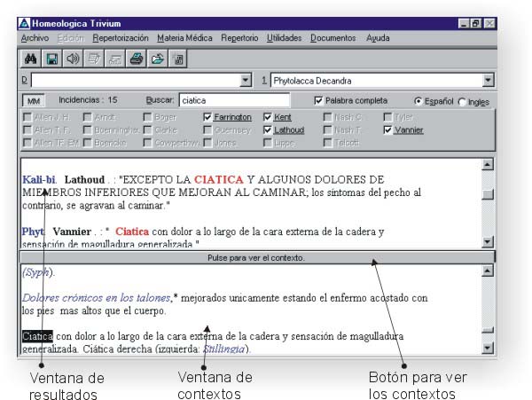The height and width of the screenshot is (400, 532).
Task: Click the floppy disk save icon
Action: (x=52, y=59)
